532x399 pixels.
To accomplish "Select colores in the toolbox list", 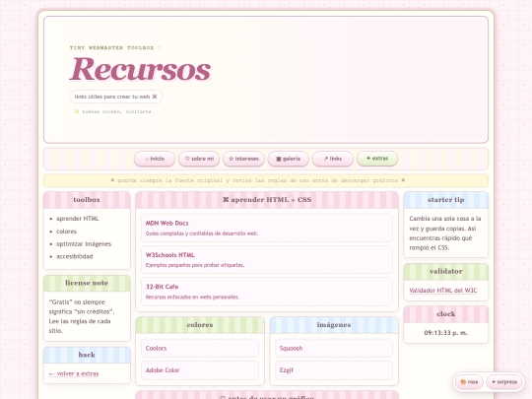I will [x=67, y=232].
